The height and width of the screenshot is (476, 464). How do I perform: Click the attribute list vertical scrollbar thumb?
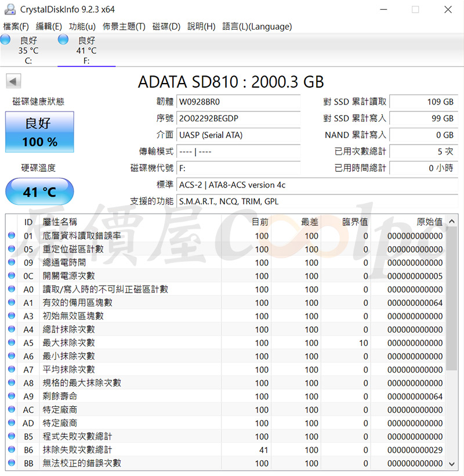pos(452,299)
